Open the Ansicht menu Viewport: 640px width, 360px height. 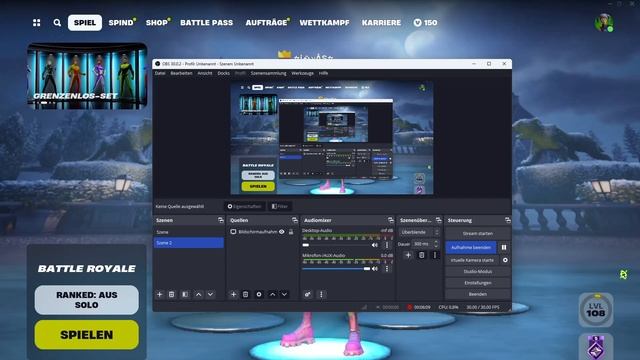coord(205,73)
